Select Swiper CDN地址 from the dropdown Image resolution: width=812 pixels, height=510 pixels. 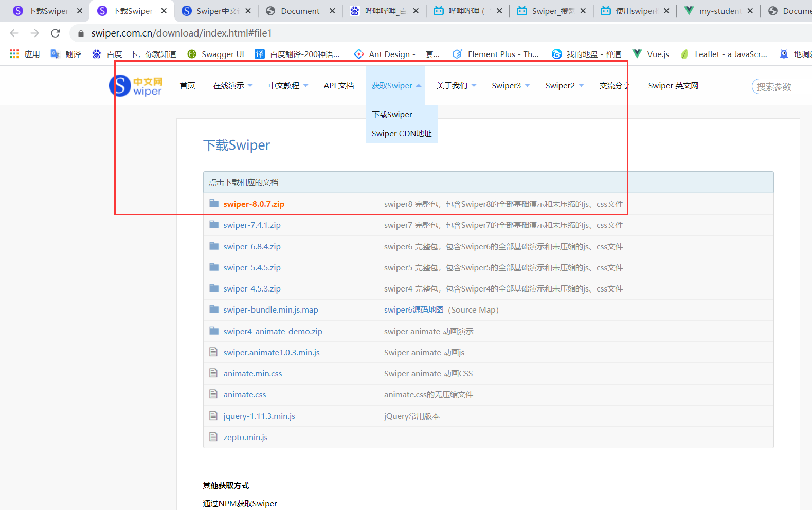coord(402,133)
